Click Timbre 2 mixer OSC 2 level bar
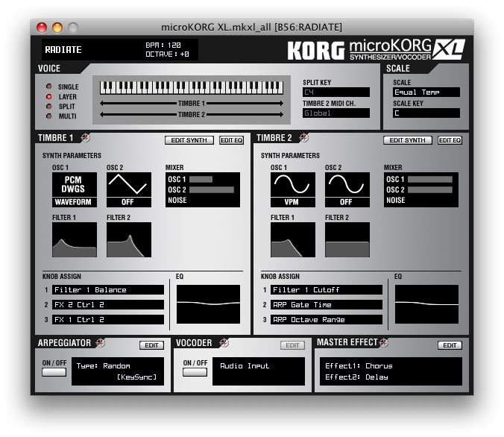Image resolution: width=504 pixels, height=437 pixels. (430, 189)
